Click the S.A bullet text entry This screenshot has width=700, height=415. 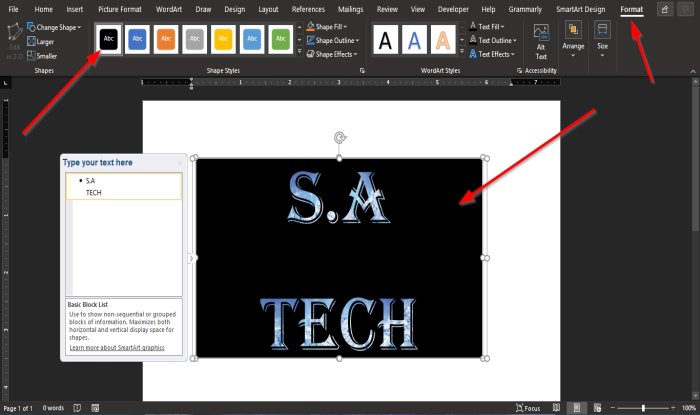click(x=90, y=180)
